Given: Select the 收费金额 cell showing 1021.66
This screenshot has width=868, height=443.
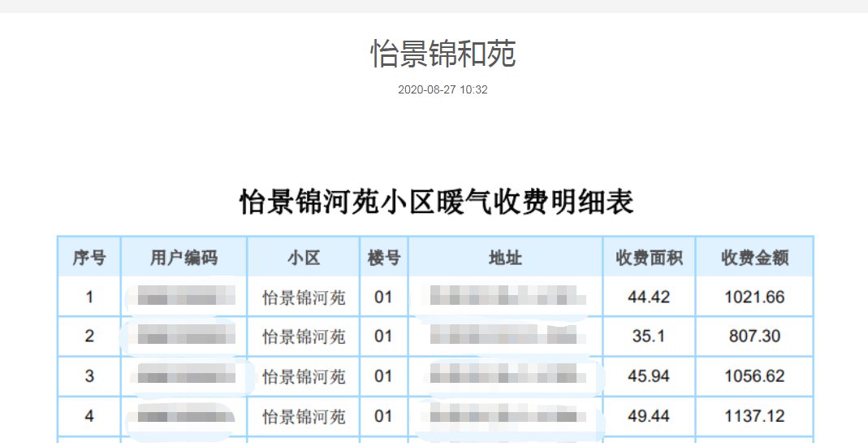Looking at the screenshot, I should tap(755, 298).
